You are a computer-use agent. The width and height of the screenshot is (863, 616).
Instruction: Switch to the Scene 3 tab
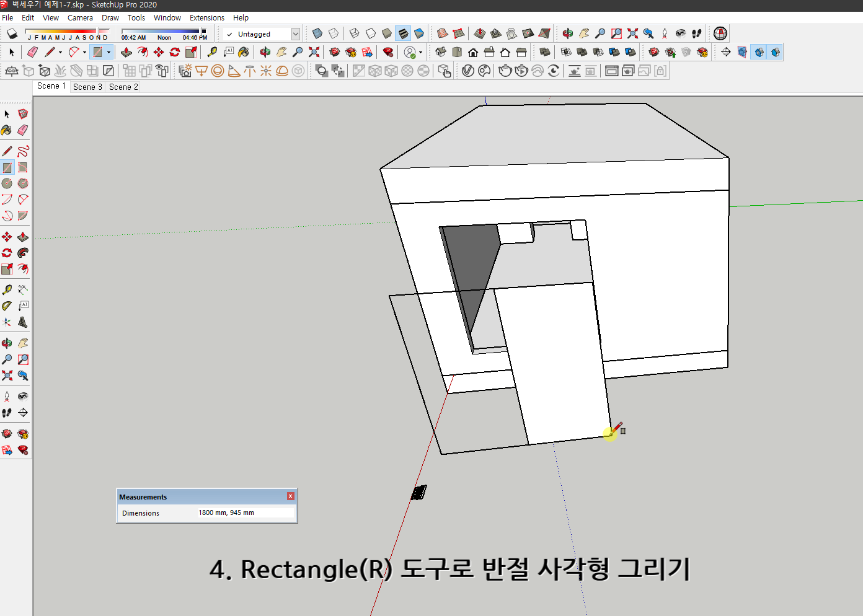[87, 87]
